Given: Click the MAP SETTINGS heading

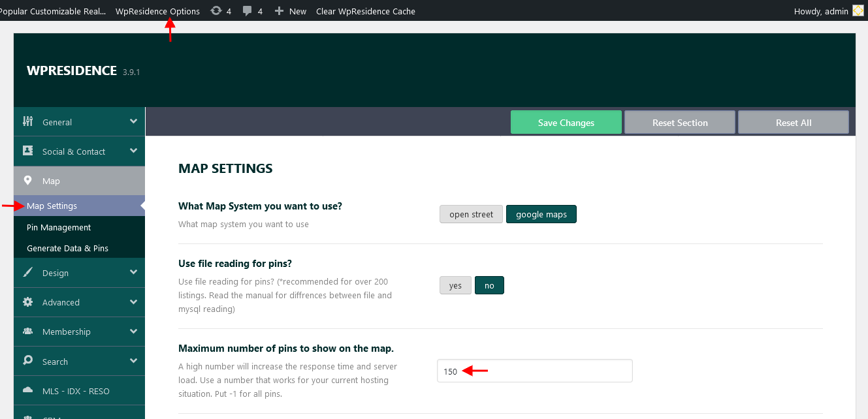Looking at the screenshot, I should point(225,168).
